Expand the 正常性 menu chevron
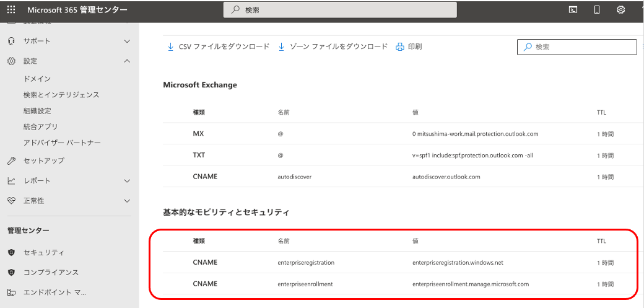Image resolution: width=644 pixels, height=308 pixels. click(128, 201)
